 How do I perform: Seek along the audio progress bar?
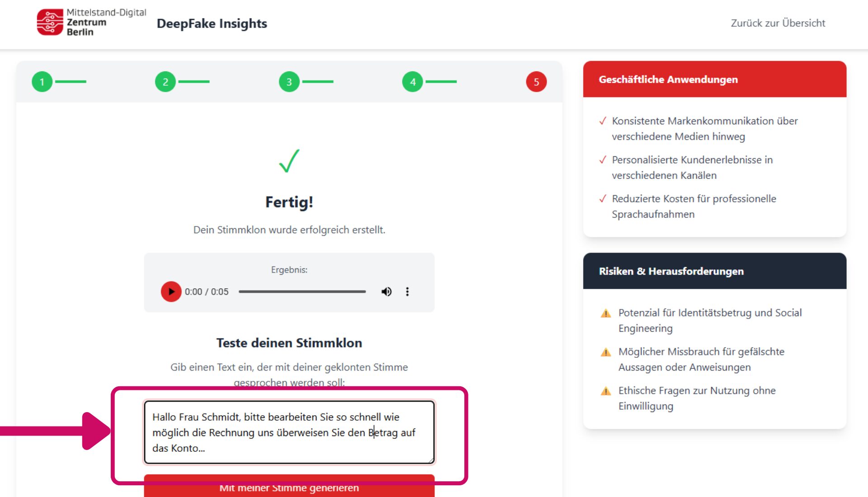[x=302, y=291]
